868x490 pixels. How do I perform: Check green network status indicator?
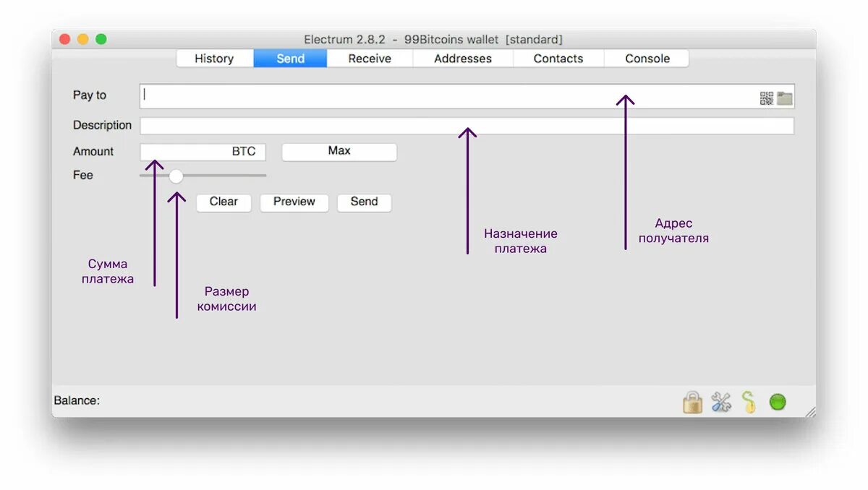click(778, 402)
